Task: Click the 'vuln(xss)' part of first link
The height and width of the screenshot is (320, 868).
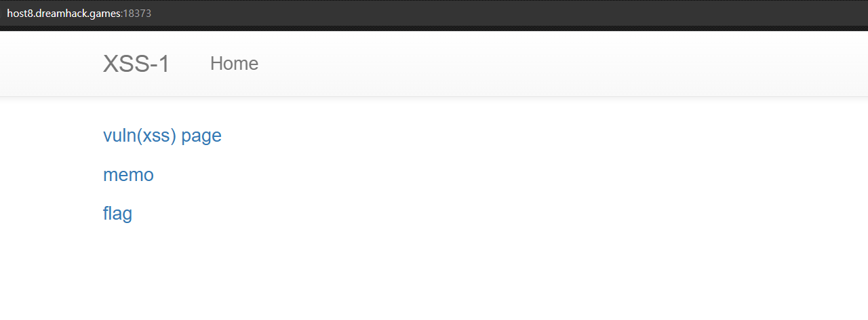Action: tap(140, 136)
